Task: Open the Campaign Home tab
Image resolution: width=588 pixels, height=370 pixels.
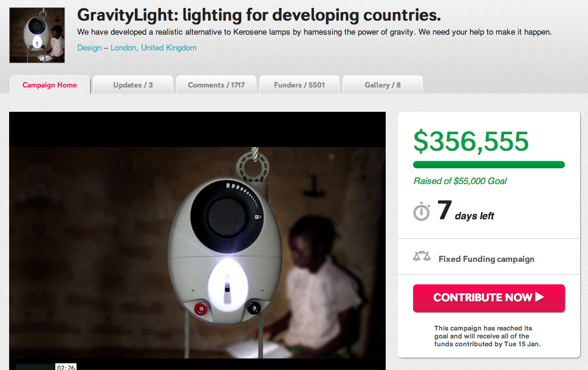Action: pyautogui.click(x=49, y=85)
